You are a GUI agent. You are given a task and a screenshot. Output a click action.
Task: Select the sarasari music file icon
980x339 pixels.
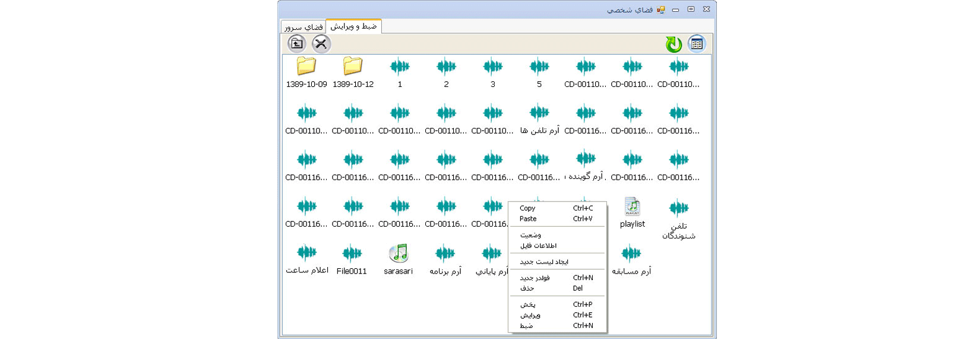coord(399,254)
